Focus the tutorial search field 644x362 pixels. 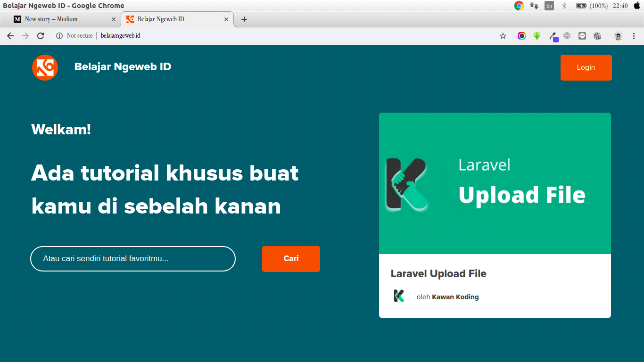coord(133,259)
